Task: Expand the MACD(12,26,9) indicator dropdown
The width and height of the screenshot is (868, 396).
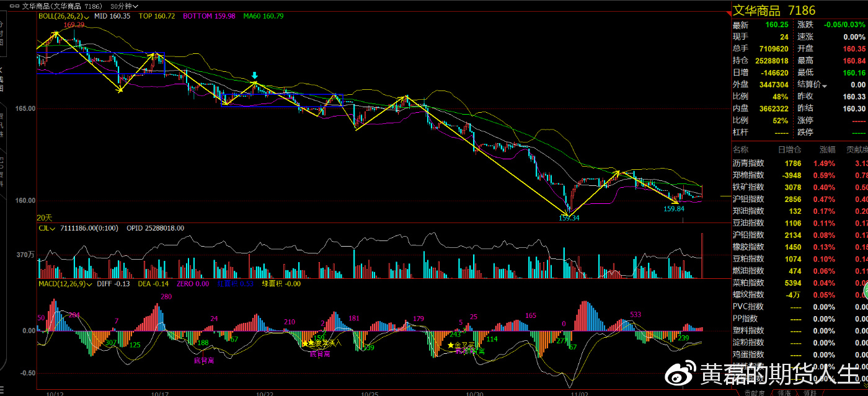Action: pyautogui.click(x=65, y=284)
